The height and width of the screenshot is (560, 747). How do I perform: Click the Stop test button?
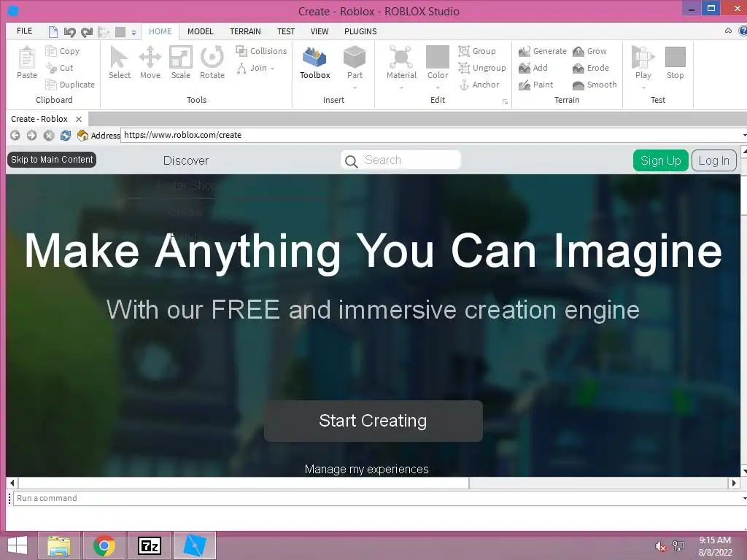click(675, 63)
